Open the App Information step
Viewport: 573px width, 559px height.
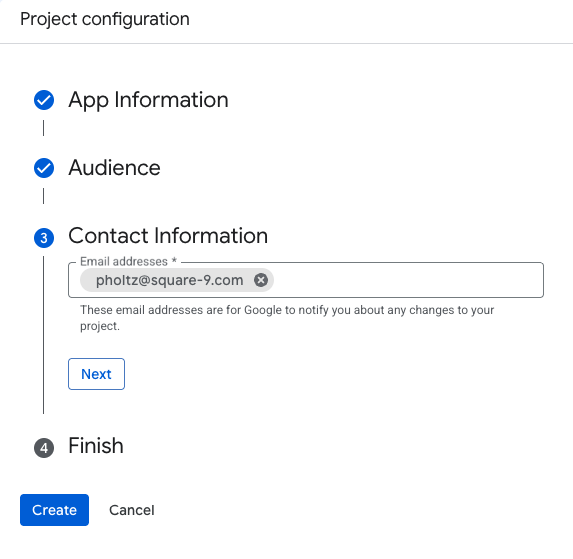pos(148,100)
